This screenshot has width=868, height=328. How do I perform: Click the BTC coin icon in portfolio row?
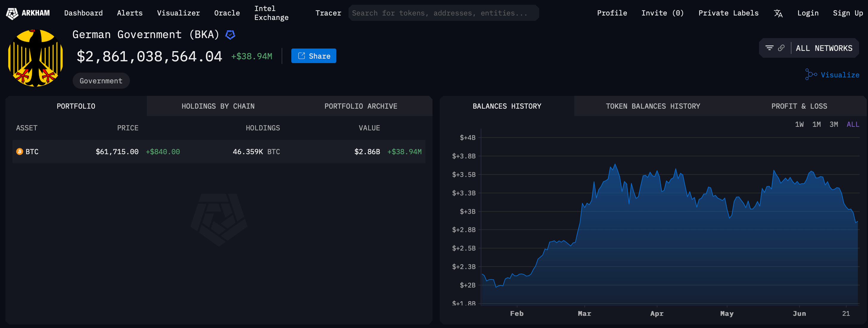20,151
